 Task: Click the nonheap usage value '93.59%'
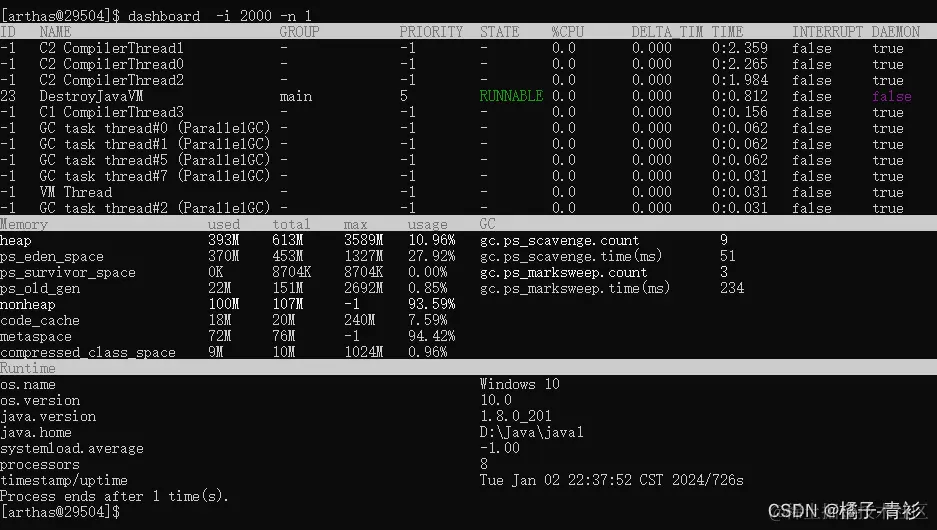[x=431, y=304]
